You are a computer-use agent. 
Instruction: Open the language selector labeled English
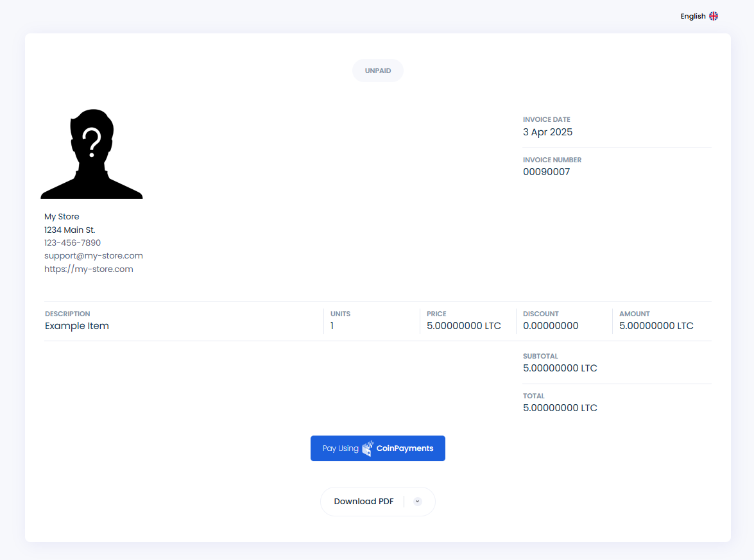[693, 15]
